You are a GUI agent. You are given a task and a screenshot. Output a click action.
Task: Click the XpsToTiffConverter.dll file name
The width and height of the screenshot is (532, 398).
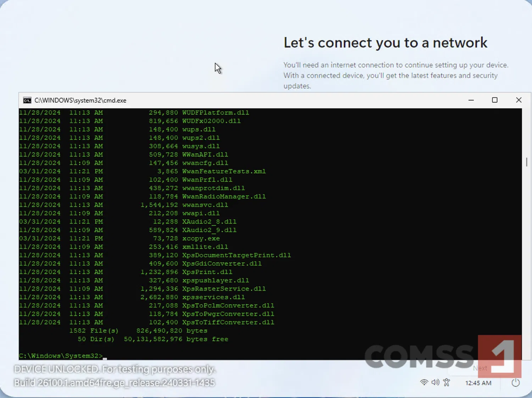pos(228,322)
